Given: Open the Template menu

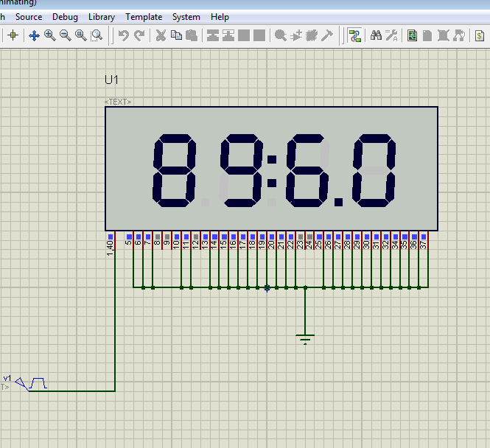Looking at the screenshot, I should click(144, 17).
